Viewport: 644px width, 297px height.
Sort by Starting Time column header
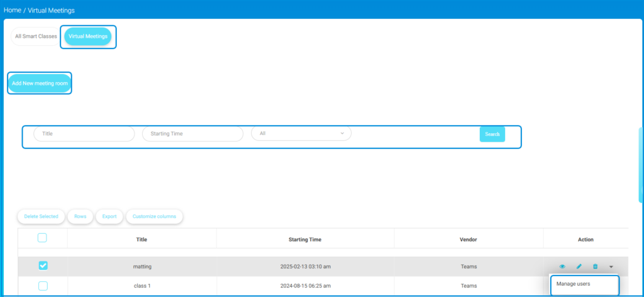[x=305, y=240]
